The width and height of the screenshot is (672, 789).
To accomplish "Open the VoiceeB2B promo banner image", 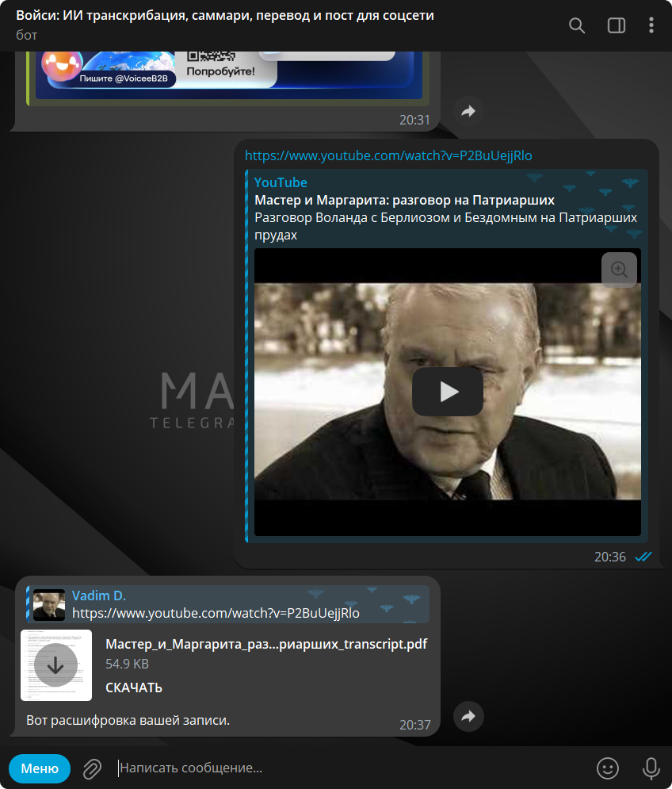I will pyautogui.click(x=228, y=75).
